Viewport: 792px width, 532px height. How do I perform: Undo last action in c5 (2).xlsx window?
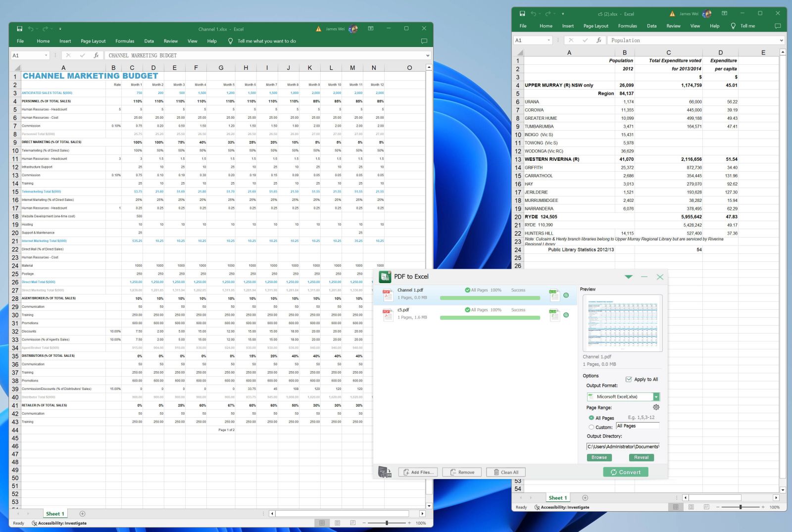pos(534,14)
